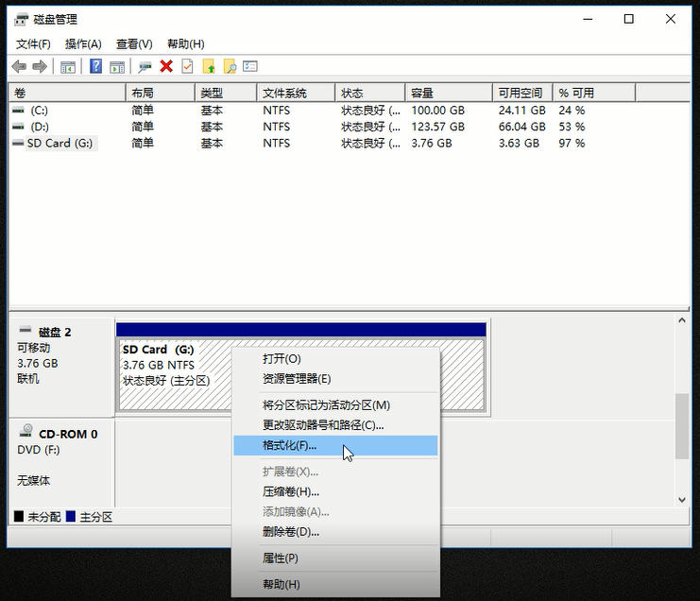Click the magnifying glass search toolbar icon
The image size is (700, 601).
click(x=230, y=66)
